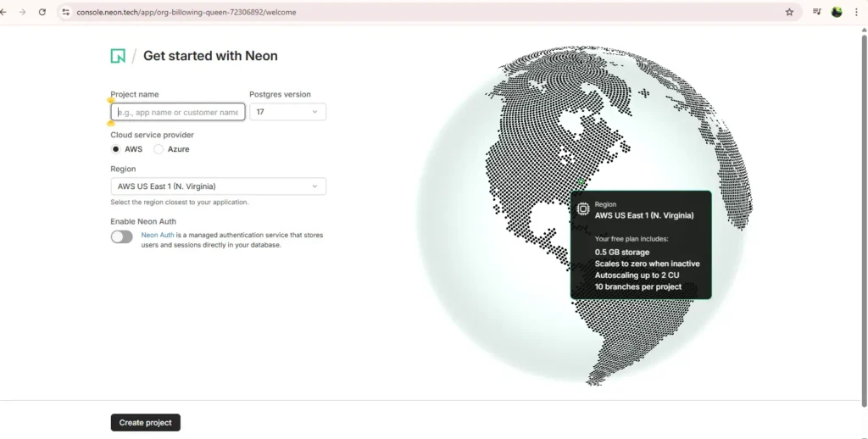Click the region chip icon in globe tooltip

583,209
